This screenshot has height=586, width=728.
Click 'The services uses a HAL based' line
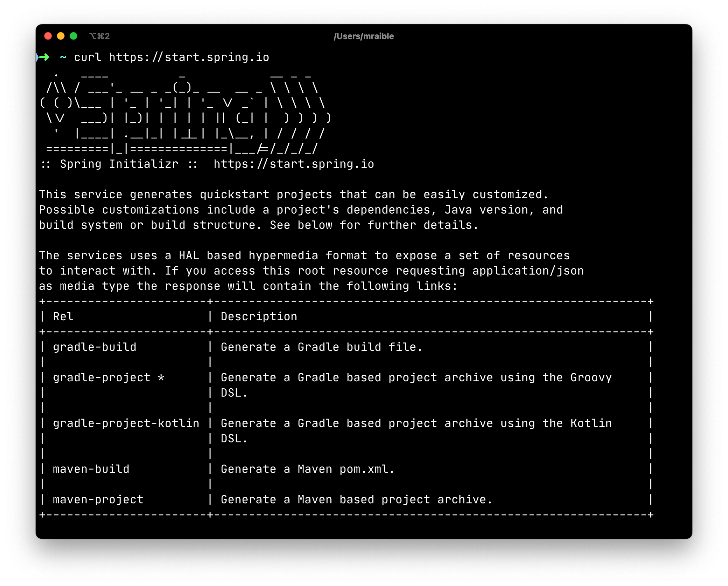point(304,256)
